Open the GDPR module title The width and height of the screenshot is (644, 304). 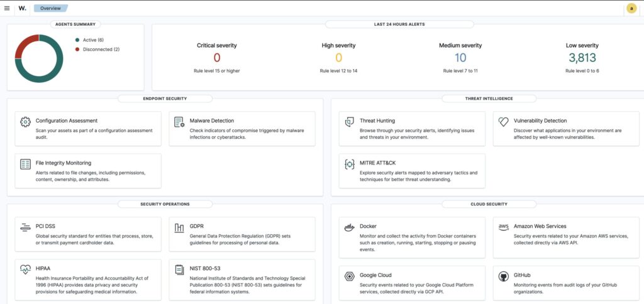196,226
